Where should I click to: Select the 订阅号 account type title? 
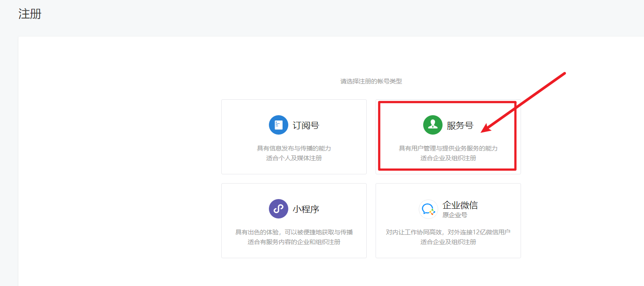[x=306, y=125]
